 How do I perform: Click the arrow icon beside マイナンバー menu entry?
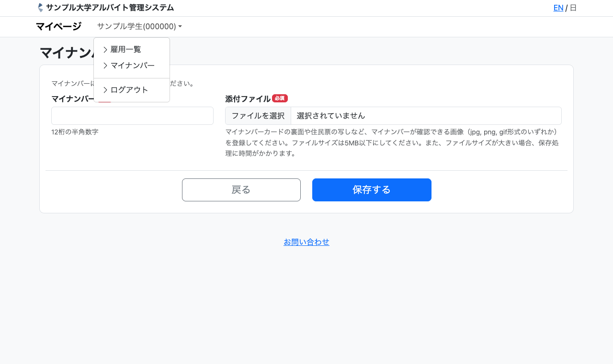[x=105, y=66]
